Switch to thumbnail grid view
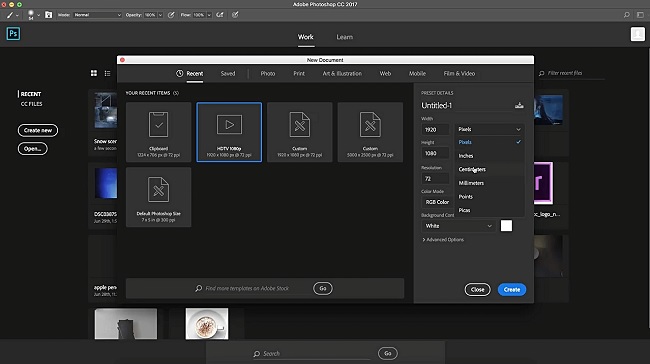The width and height of the screenshot is (650, 364). pos(94,73)
